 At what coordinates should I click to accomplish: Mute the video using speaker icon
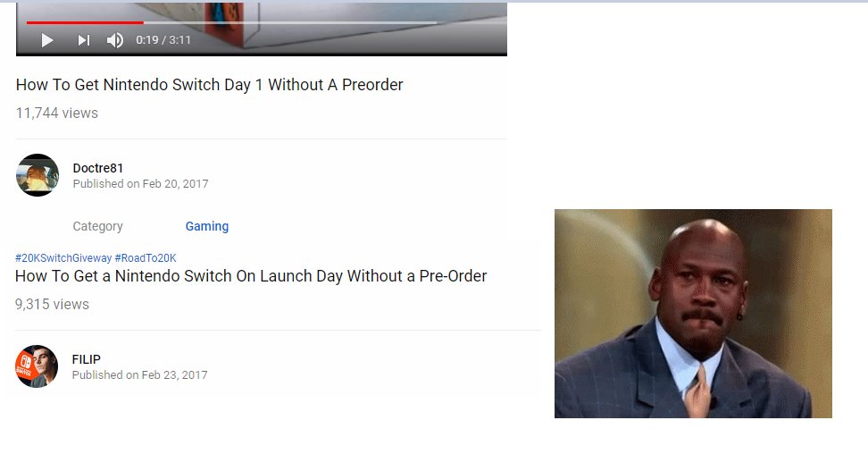[x=115, y=40]
